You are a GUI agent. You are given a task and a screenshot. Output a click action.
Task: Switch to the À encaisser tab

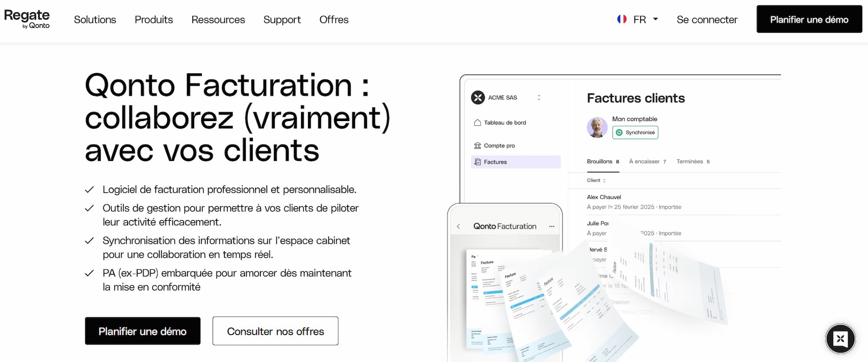(x=647, y=161)
